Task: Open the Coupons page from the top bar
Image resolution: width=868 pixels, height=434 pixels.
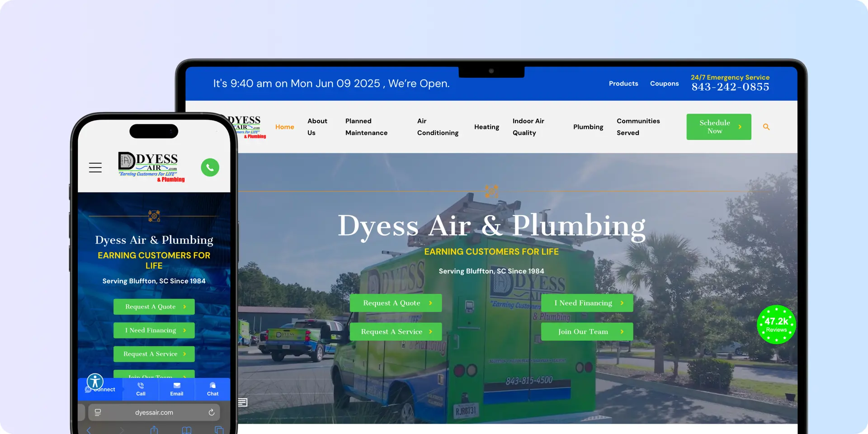Action: click(x=664, y=84)
